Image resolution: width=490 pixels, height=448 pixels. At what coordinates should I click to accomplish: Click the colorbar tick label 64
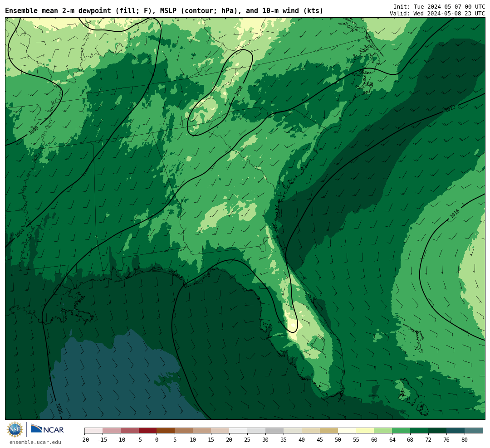[392, 440]
